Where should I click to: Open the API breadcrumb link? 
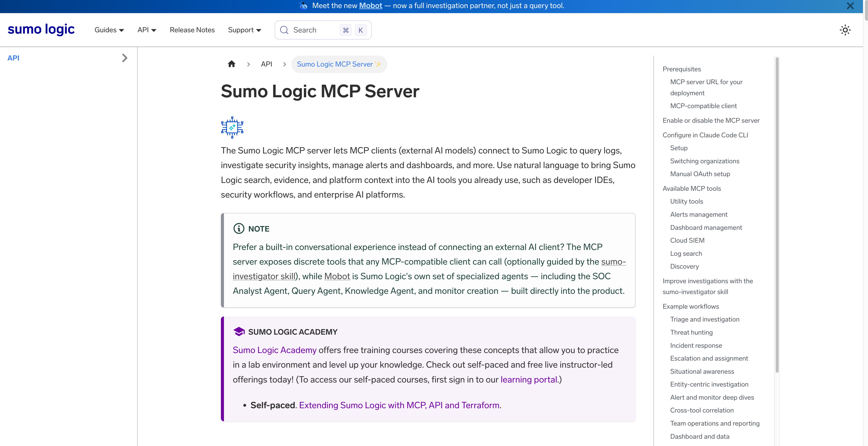tap(267, 64)
